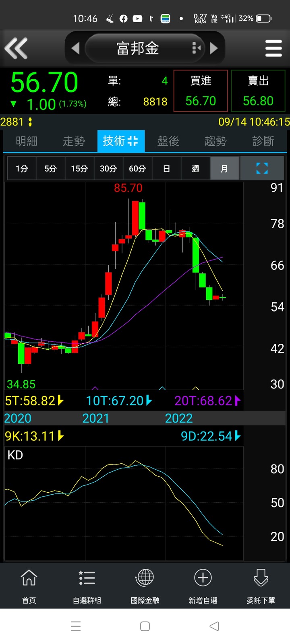
Task: Tap the total volume 8818 value
Action: [x=155, y=101]
